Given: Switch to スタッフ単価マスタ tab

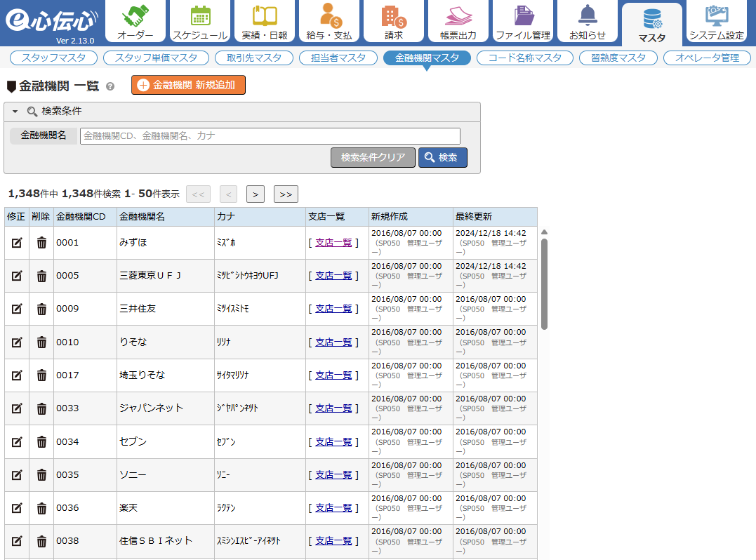Looking at the screenshot, I should click(x=157, y=58).
